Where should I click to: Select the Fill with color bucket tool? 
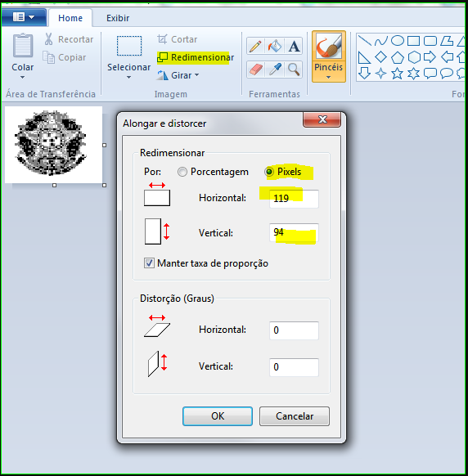click(275, 46)
